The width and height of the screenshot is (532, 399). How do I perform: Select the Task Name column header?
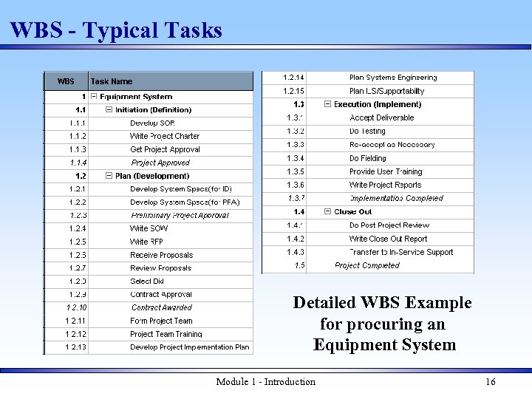click(x=171, y=81)
